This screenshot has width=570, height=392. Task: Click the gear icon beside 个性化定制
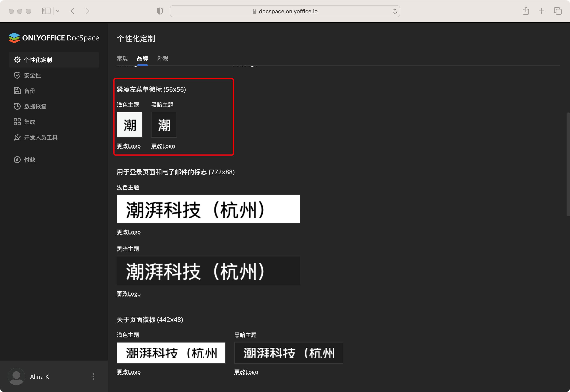point(17,60)
